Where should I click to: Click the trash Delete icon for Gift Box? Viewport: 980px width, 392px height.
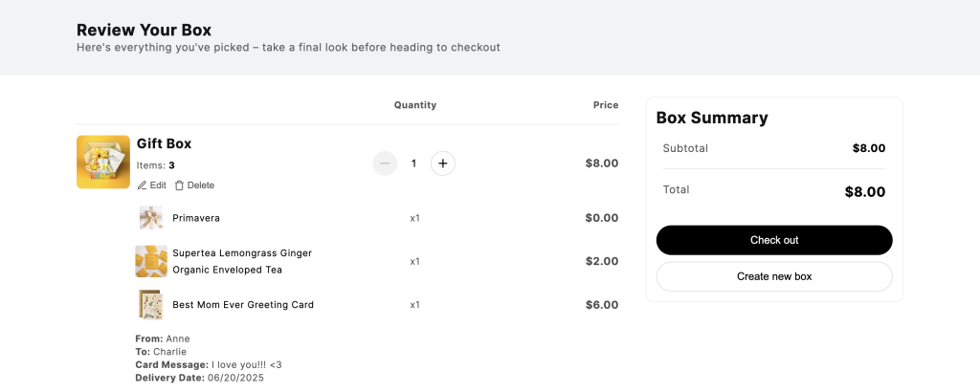pos(179,185)
